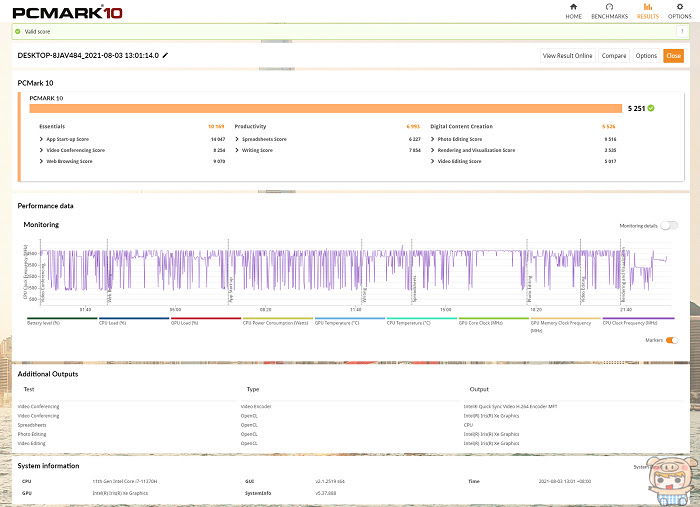Click the Productivity heading
The width and height of the screenshot is (700, 507).
click(250, 126)
